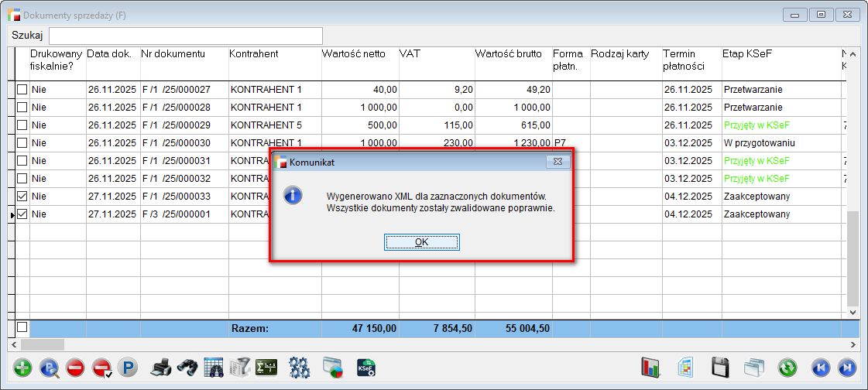Viewport: 868px width, 390px height.
Task: Check the checkbox for document F/1/25/000027
Action: (x=22, y=90)
